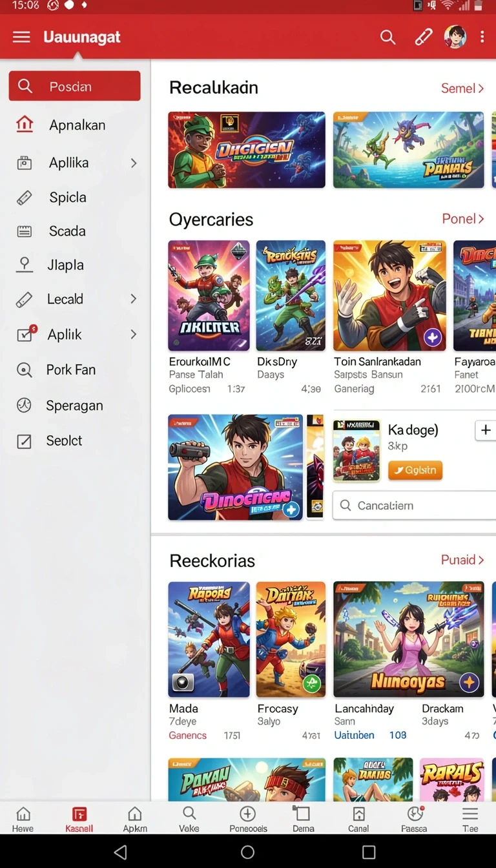Tap the plus button next to Ka doge)
Image resolution: width=496 pixels, height=868 pixels.
point(486,430)
